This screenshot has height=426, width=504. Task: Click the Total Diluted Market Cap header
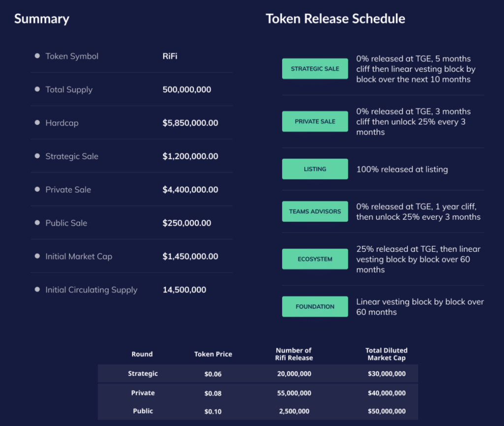coord(386,354)
